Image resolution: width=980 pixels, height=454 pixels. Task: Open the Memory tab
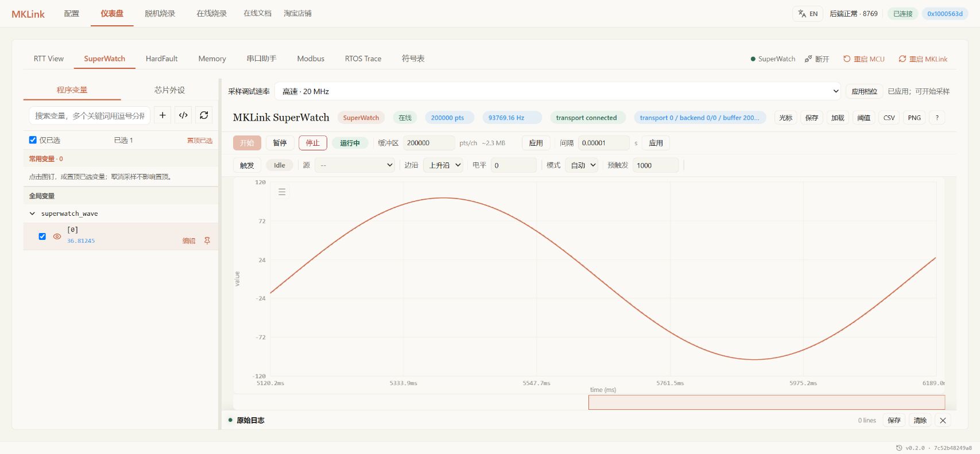(212, 59)
